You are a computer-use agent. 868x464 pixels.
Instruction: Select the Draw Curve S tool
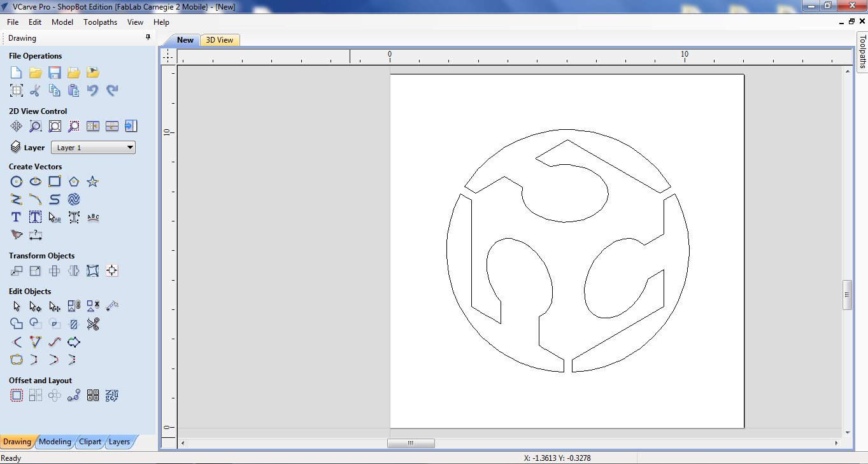(x=55, y=200)
